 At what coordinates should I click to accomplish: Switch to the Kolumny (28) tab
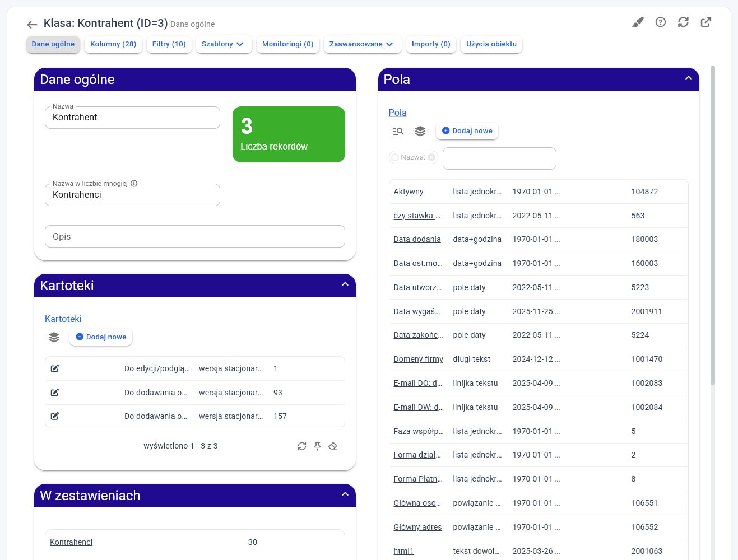pyautogui.click(x=113, y=44)
